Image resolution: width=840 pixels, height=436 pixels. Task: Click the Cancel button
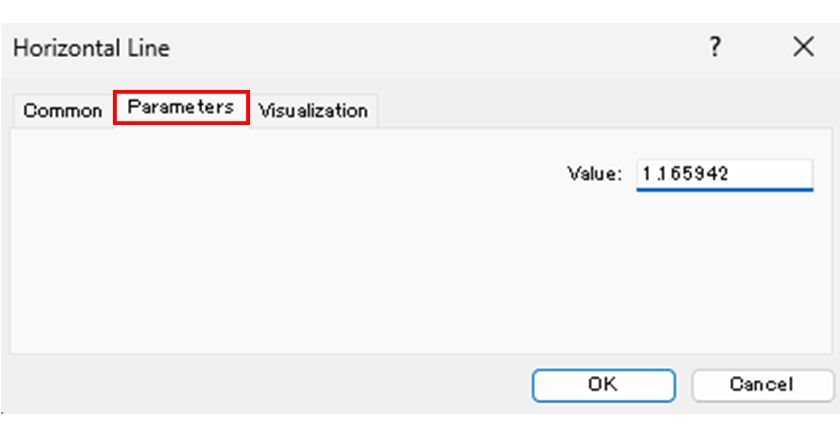pyautogui.click(x=761, y=384)
